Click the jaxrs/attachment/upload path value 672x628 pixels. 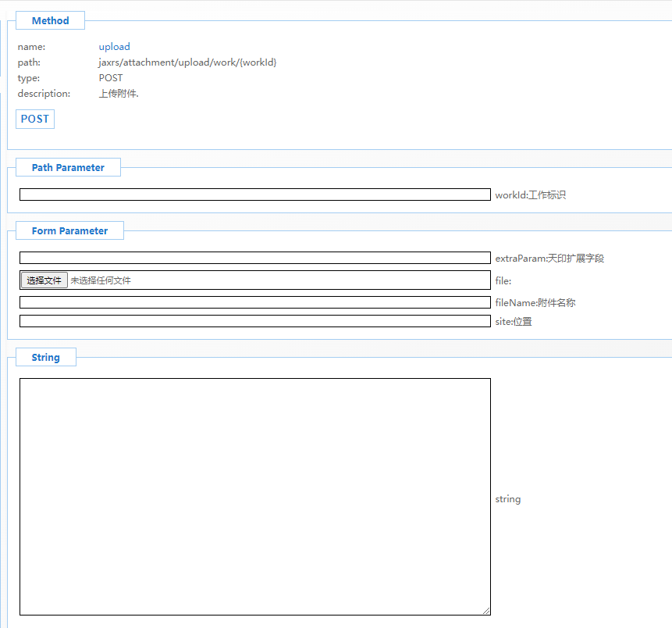pos(187,62)
